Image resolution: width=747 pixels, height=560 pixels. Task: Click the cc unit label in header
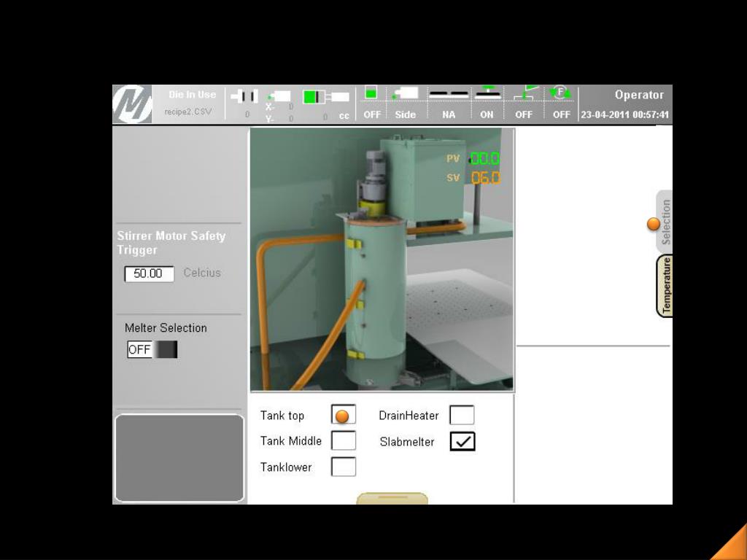tap(344, 116)
